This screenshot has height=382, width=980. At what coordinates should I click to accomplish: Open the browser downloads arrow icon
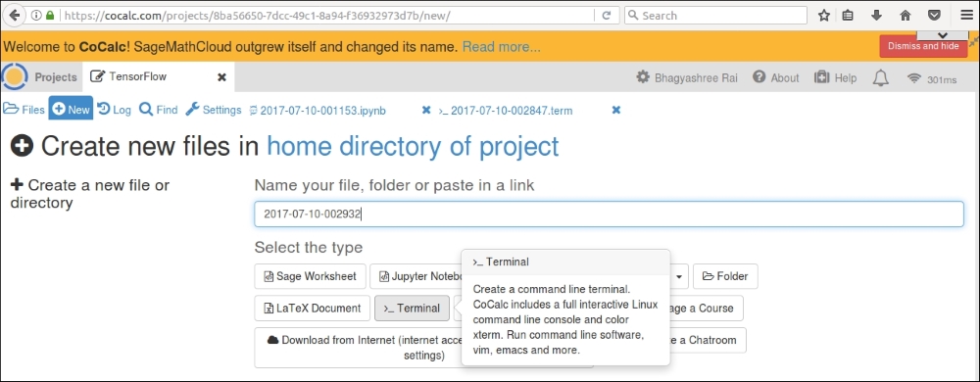[877, 15]
